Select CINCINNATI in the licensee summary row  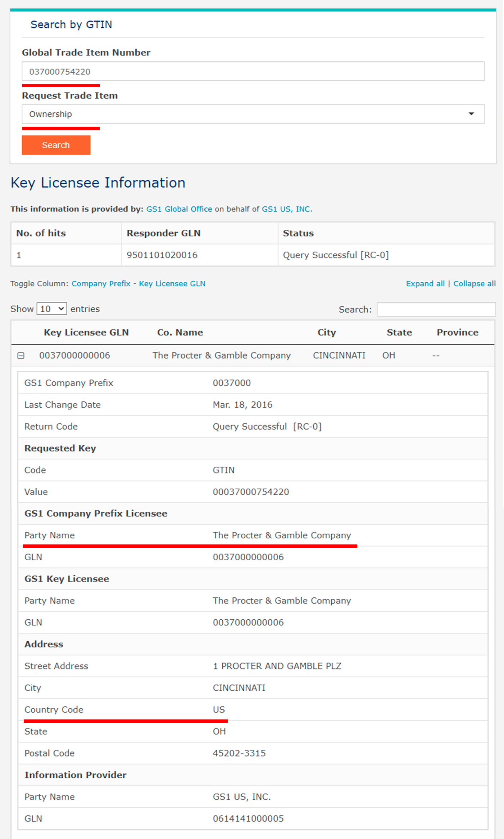pyautogui.click(x=339, y=355)
